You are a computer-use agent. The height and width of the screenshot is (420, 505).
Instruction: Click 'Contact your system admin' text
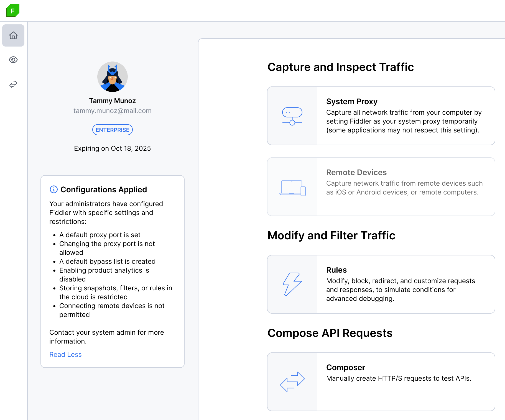pos(107,337)
